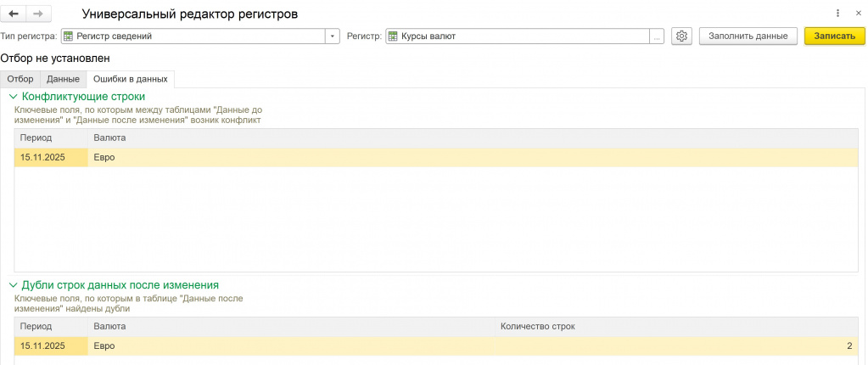Click the back navigation arrow
Screen dimensions: 868x365
pyautogui.click(x=14, y=14)
